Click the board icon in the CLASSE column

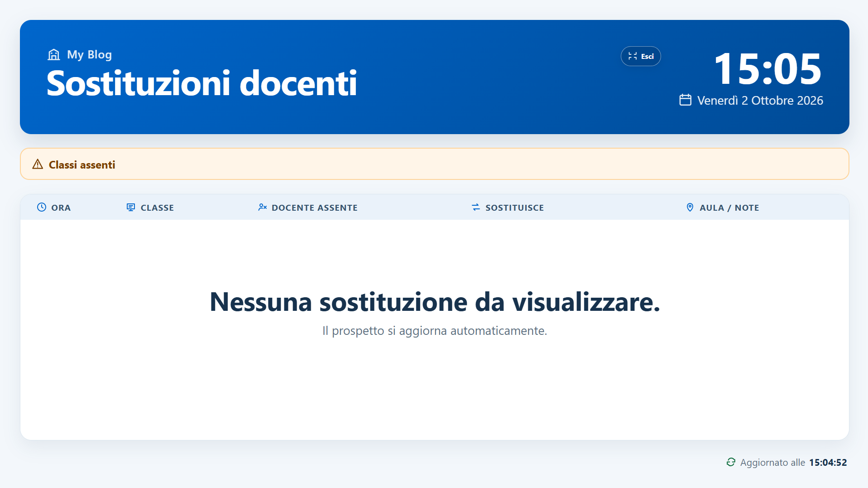pyautogui.click(x=131, y=207)
